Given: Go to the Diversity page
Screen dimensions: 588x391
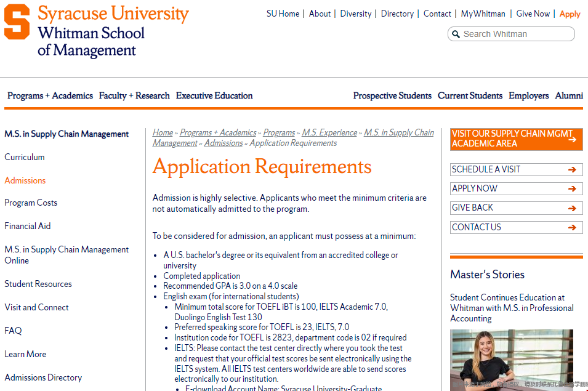Looking at the screenshot, I should [x=355, y=14].
